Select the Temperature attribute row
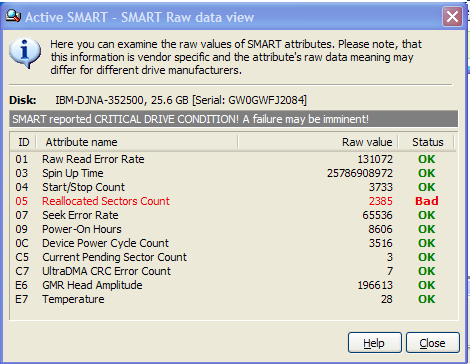470x364 pixels. 233,299
